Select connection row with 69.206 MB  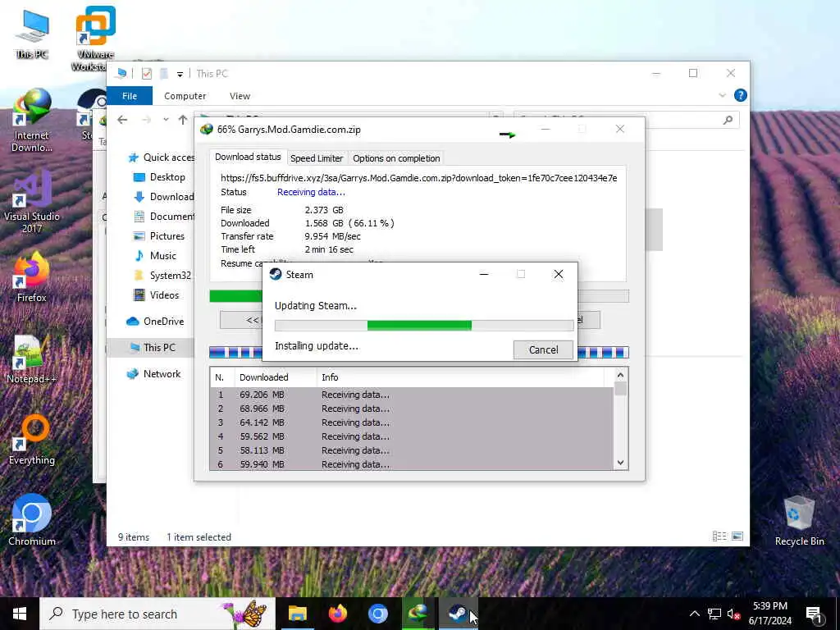412,395
